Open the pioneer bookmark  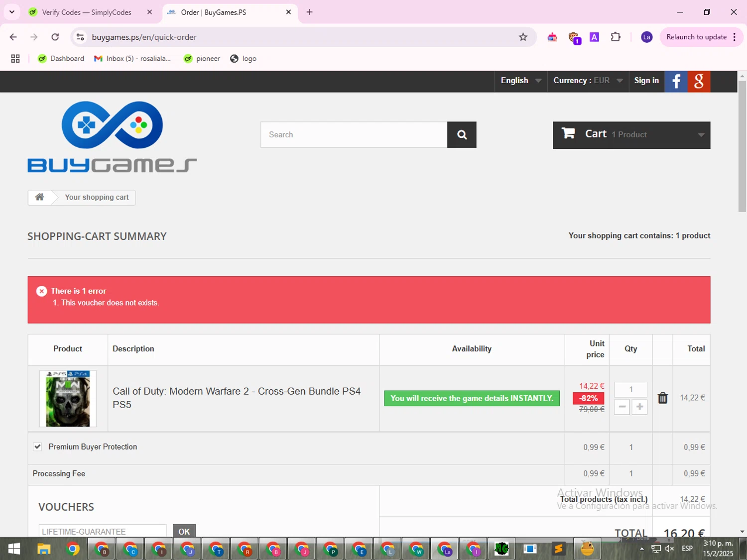202,59
